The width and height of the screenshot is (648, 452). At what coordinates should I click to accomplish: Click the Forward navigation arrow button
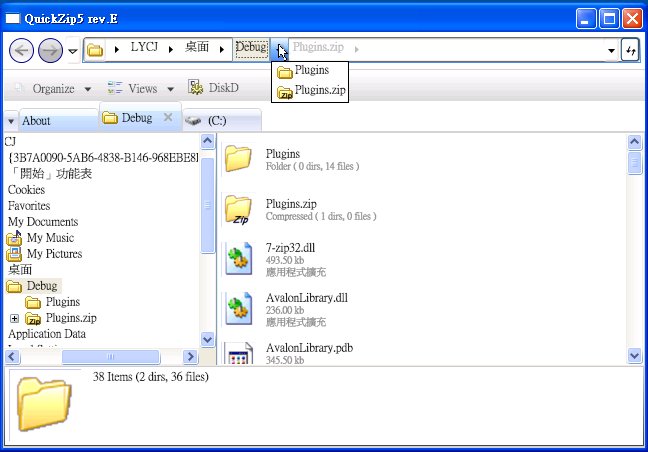pyautogui.click(x=50, y=50)
